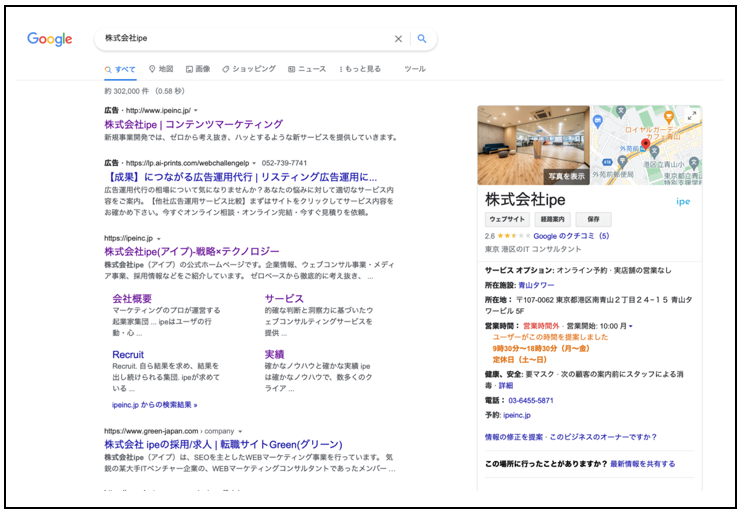Click the ipe logo in the knowledge panel
This screenshot has height=516, width=744.
(x=683, y=201)
